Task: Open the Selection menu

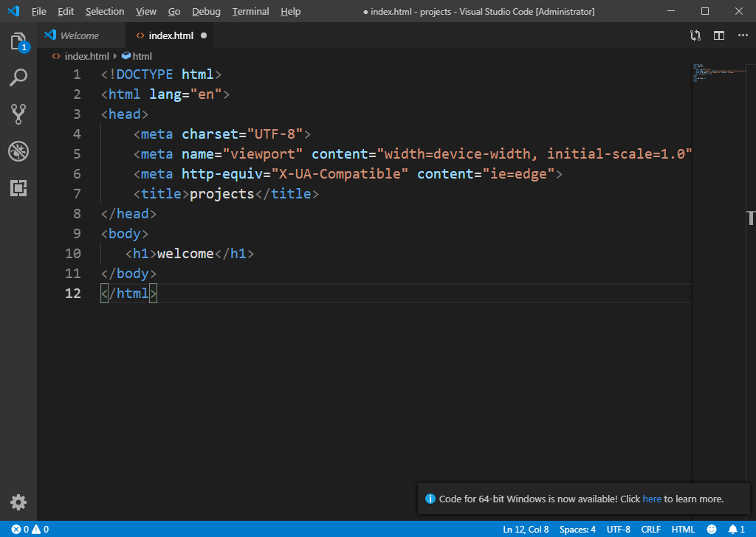Action: point(105,12)
